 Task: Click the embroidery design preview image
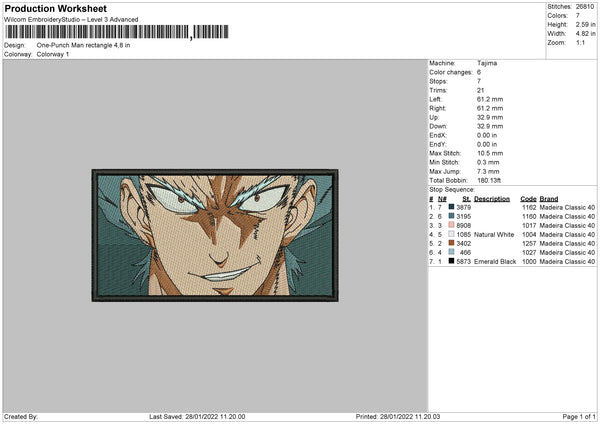pos(215,235)
